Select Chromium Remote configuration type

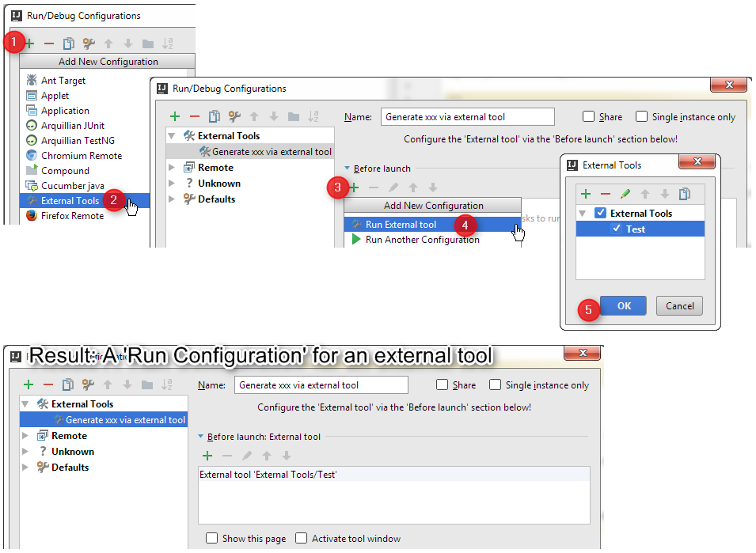[85, 156]
